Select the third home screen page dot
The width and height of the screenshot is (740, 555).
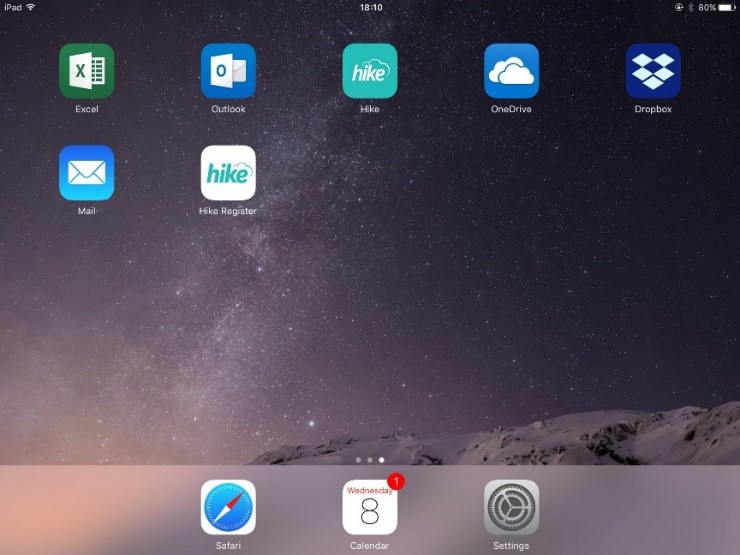[381, 460]
